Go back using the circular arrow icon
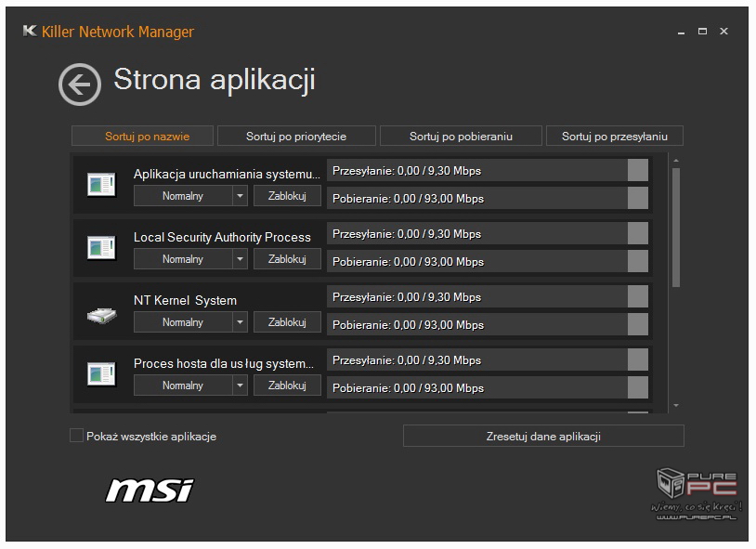The height and width of the screenshot is (549, 756). (80, 85)
